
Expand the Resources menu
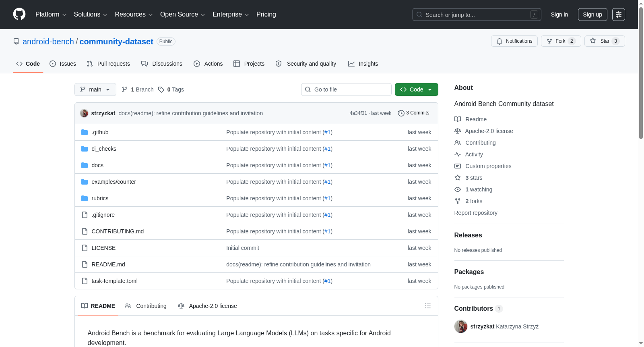click(x=134, y=15)
